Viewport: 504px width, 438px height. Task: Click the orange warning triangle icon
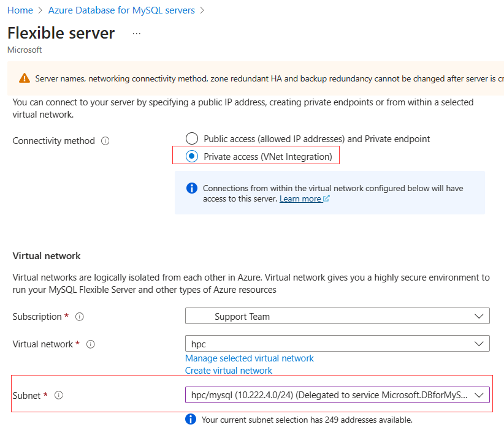25,78
